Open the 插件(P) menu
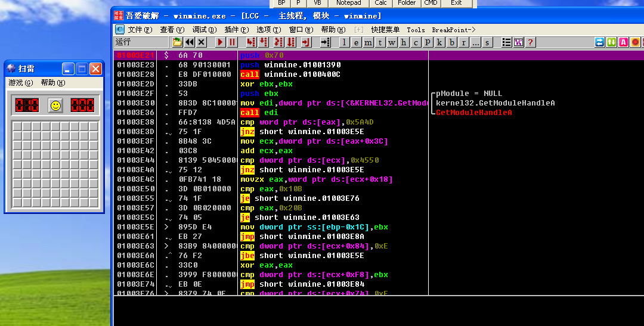 (x=237, y=30)
